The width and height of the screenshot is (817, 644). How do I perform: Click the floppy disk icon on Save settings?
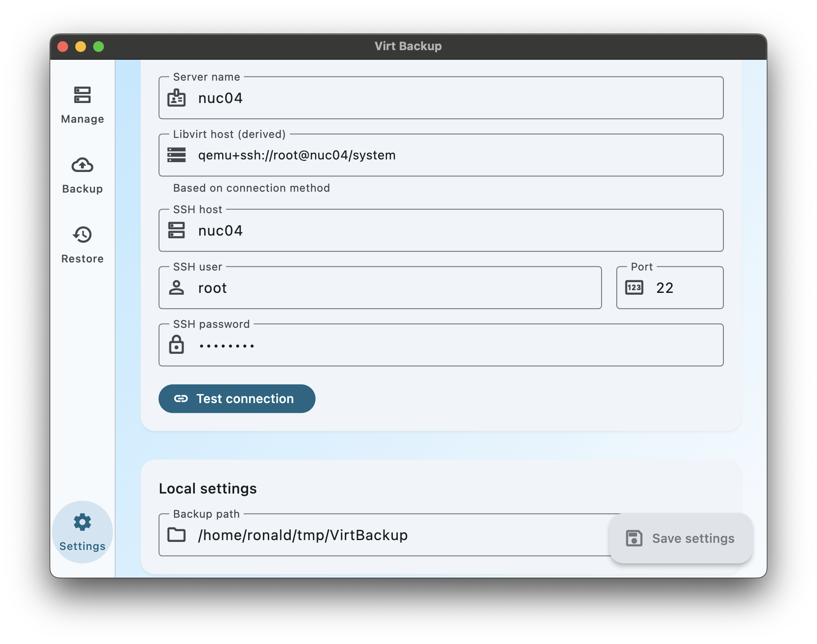634,538
